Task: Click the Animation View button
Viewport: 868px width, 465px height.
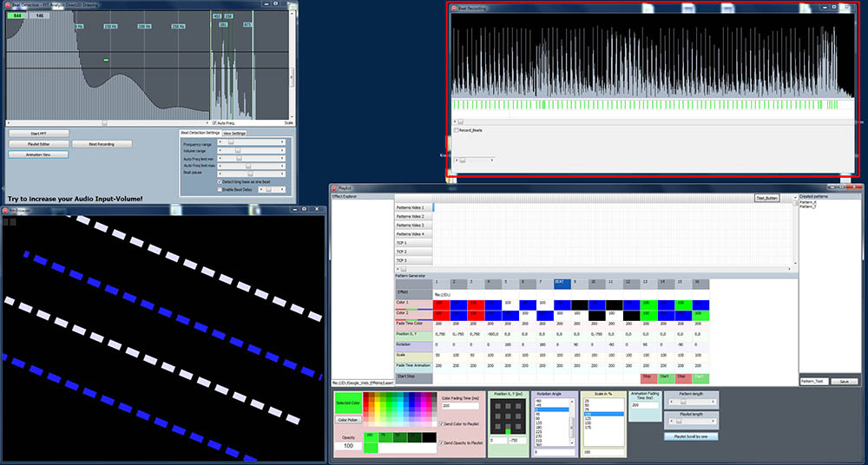Action: 38,154
